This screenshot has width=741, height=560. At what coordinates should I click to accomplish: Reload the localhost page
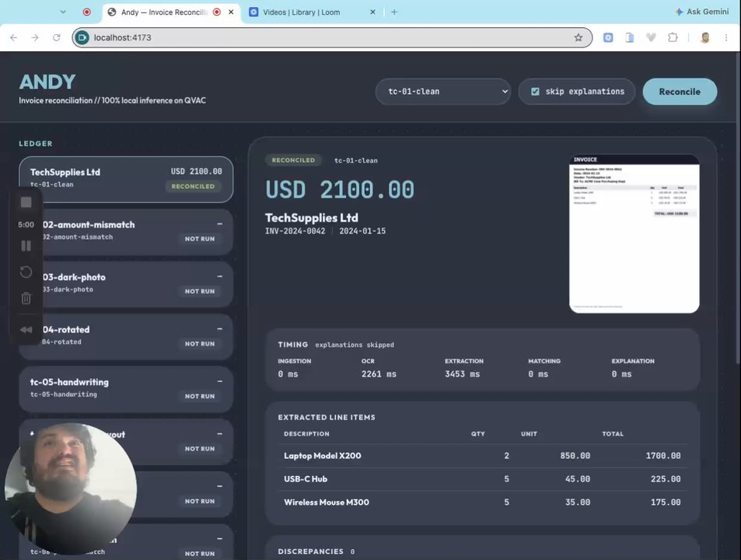coord(56,37)
